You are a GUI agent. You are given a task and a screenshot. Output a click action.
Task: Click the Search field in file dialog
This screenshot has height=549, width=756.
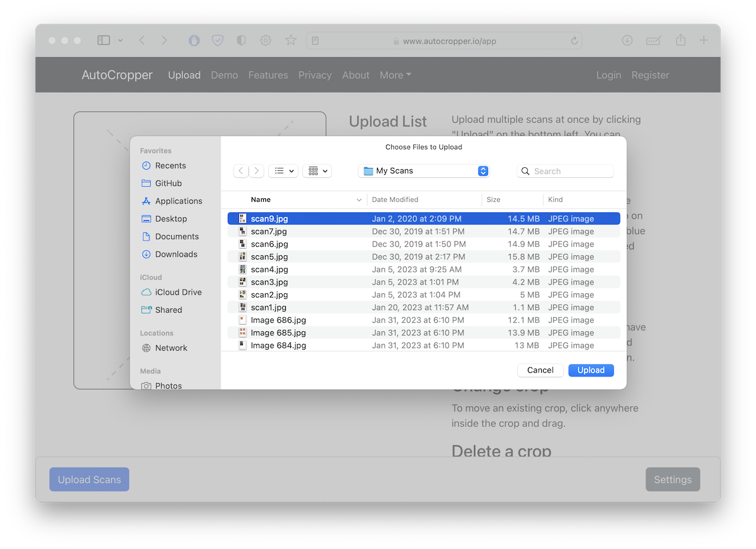[x=565, y=172]
